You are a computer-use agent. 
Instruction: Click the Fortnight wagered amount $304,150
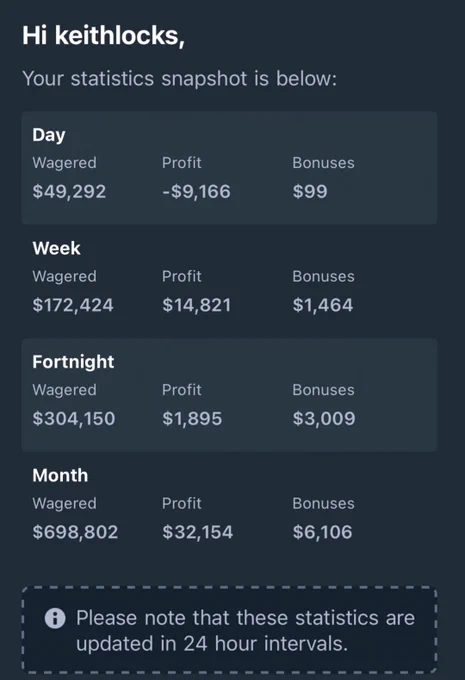click(74, 418)
